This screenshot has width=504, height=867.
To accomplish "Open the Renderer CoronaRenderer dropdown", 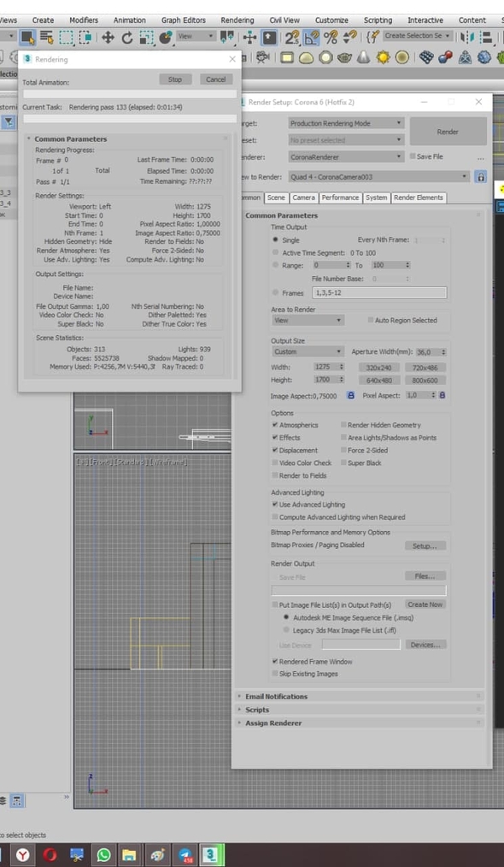I will coord(346,157).
